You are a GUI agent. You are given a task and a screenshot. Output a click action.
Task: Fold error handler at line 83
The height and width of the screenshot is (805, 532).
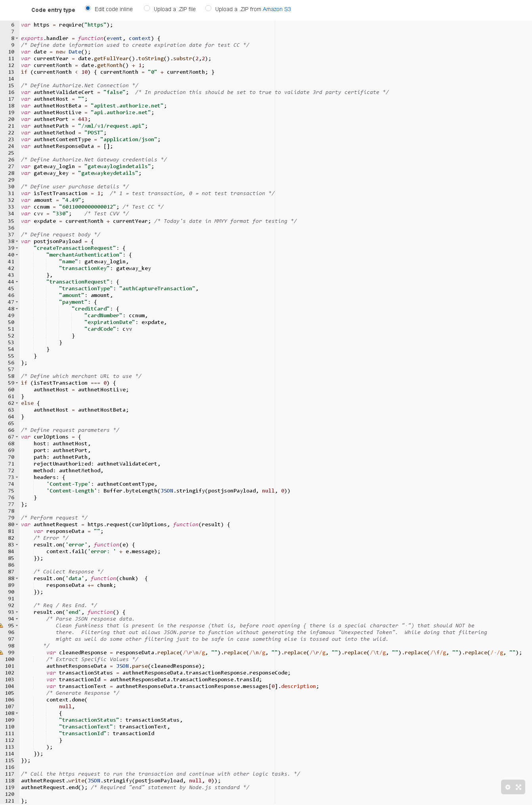17,544
